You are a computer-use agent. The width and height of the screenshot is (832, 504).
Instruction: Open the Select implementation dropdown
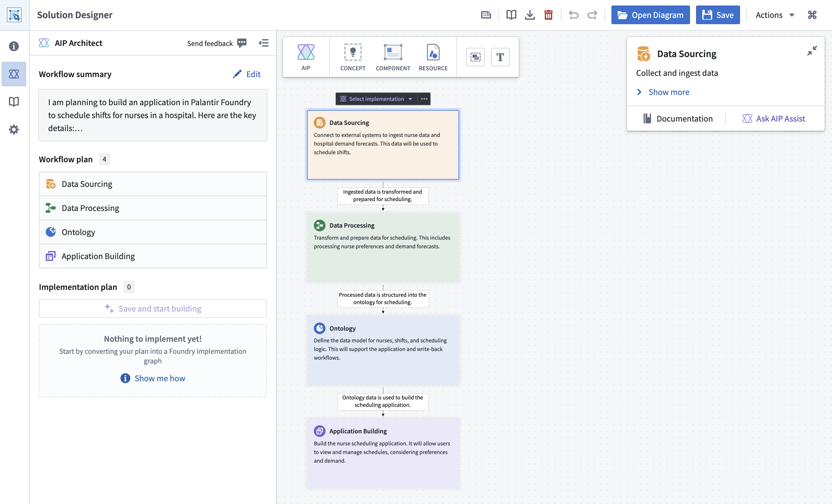(x=376, y=99)
